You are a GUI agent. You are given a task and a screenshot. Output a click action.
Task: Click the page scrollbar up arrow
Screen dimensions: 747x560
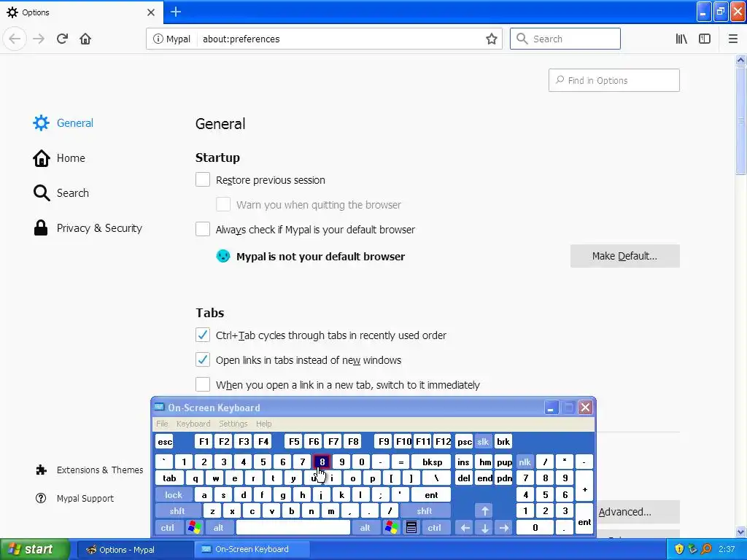(740, 60)
